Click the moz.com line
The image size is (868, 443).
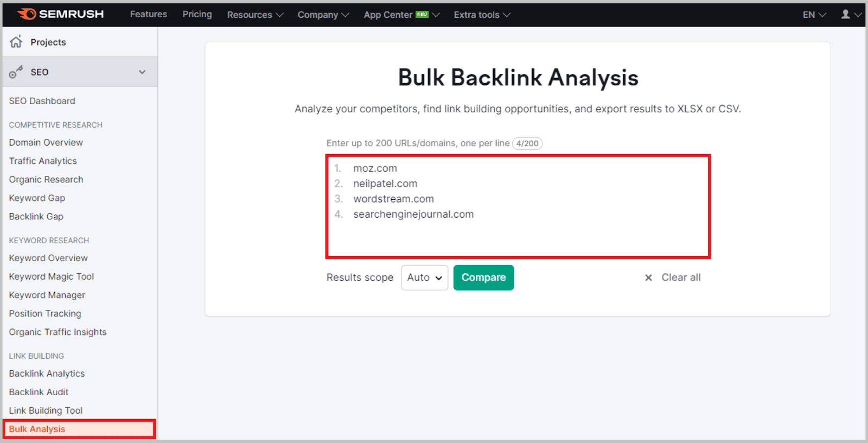coord(375,168)
